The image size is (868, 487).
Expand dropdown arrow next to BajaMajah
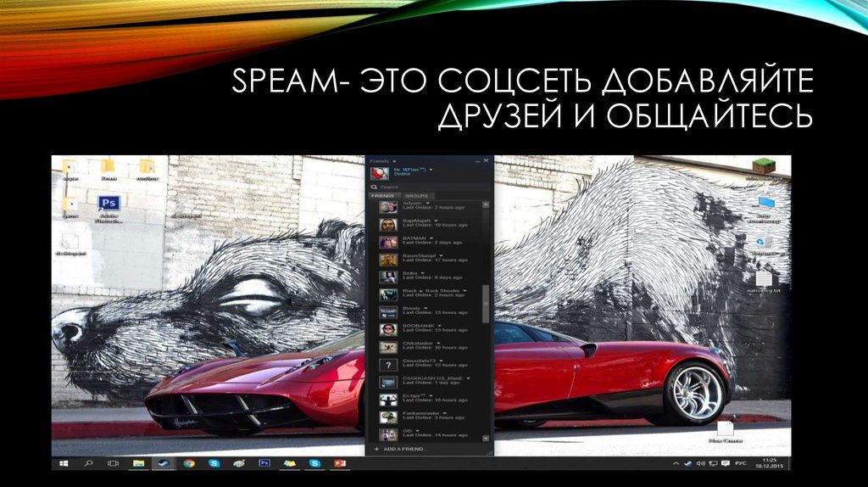tap(437, 221)
